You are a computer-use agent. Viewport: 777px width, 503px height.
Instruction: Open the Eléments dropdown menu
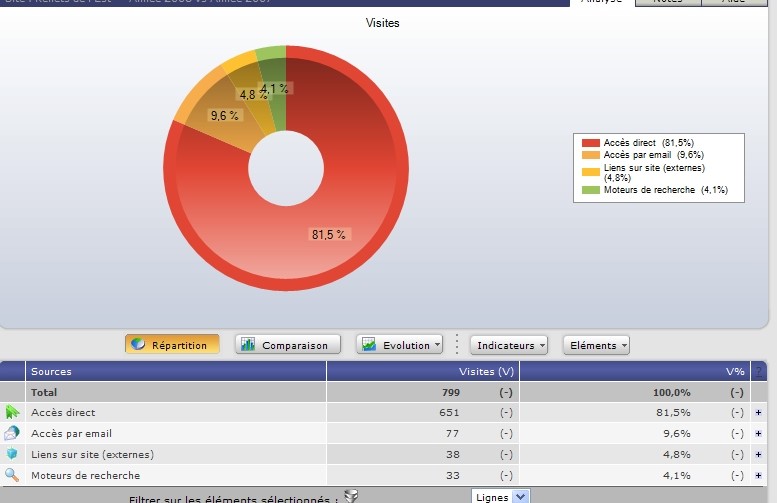click(x=596, y=345)
